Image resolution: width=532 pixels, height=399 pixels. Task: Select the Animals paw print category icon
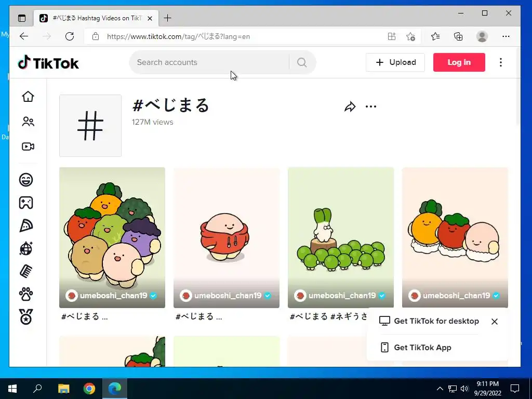click(26, 295)
